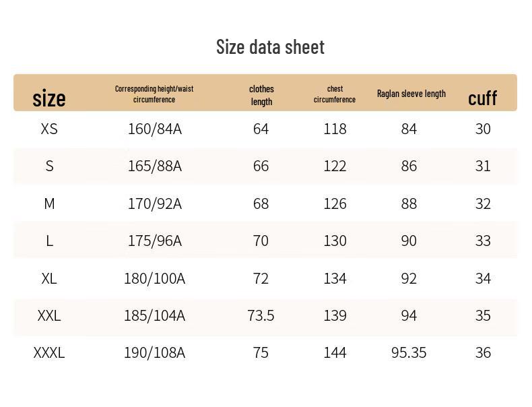Select the cuff value 36
532x407 pixels.
483,352
